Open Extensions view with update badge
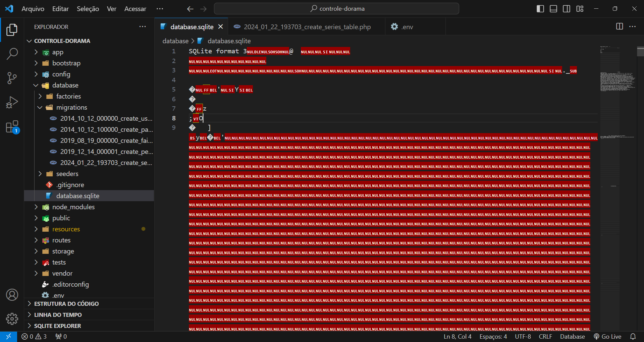The image size is (644, 342). [x=12, y=127]
